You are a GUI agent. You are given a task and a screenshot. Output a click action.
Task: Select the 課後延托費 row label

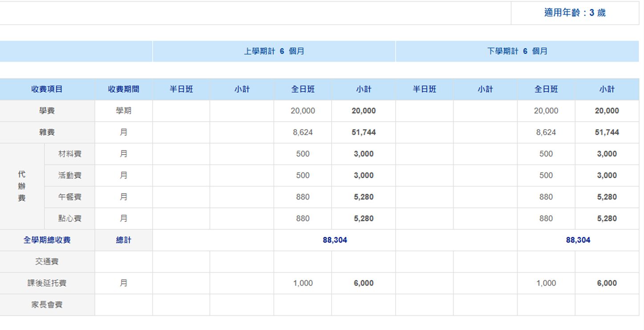click(47, 283)
